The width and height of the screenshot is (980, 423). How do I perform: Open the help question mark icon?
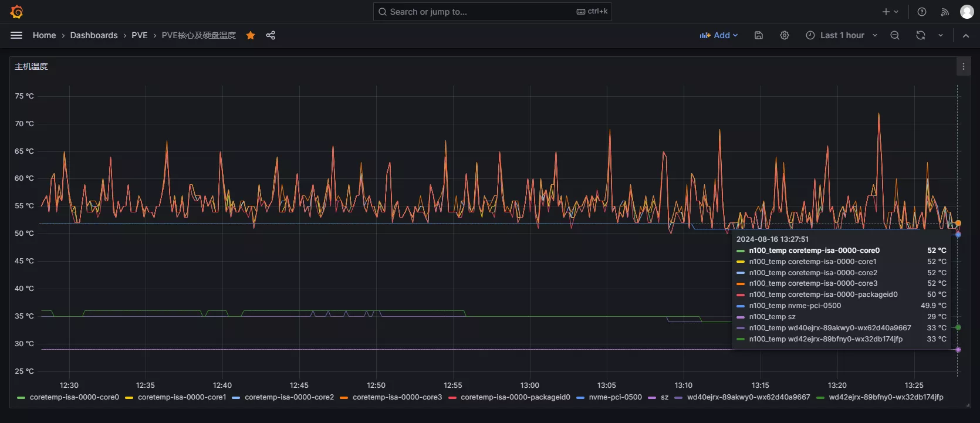coord(922,12)
